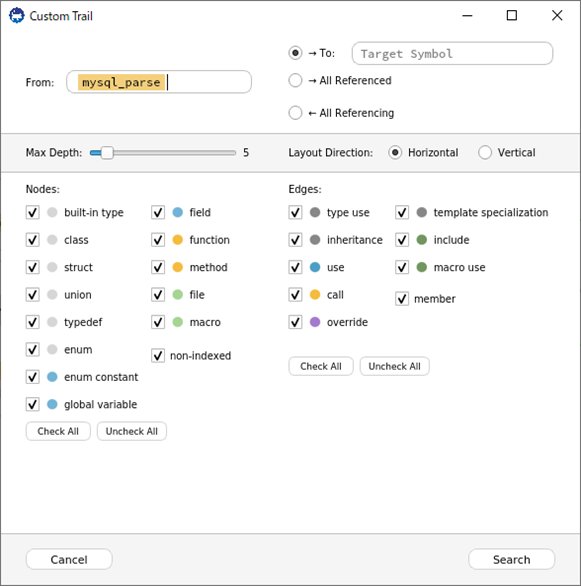The image size is (581, 586).
Task: Select the All Referenced radio option
Action: click(x=295, y=80)
